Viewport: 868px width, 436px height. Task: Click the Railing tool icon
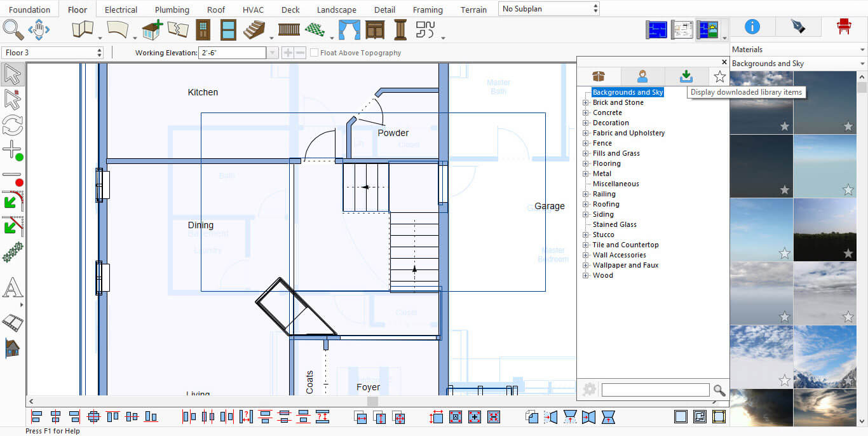coord(288,30)
